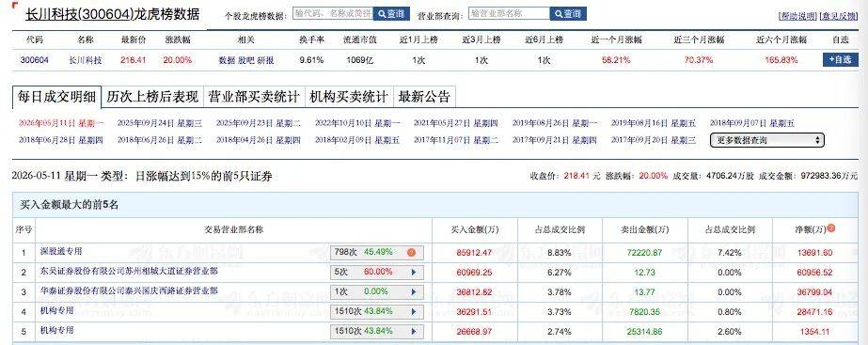This screenshot has height=345, width=868.
Task: Select the date 2021年05月27日 星期四
Action: point(456,123)
